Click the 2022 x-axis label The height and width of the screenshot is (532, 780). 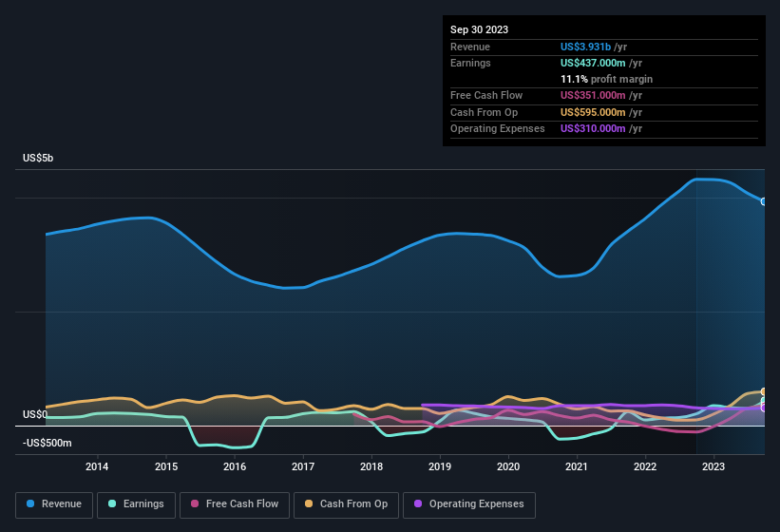tap(645, 466)
